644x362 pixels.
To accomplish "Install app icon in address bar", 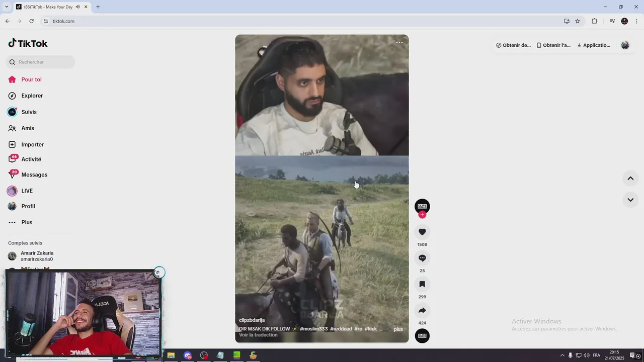I will (x=567, y=21).
